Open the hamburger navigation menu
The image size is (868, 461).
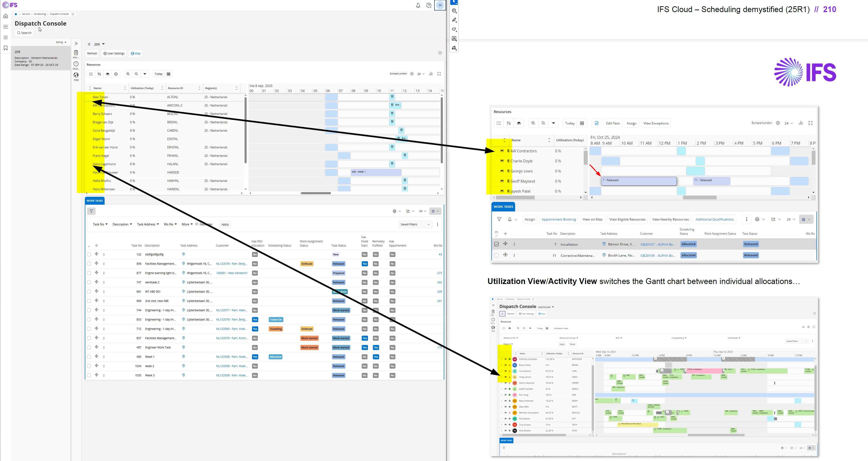click(5, 27)
